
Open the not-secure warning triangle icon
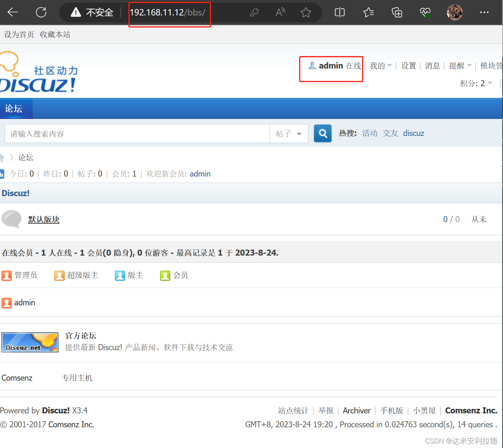(x=76, y=12)
